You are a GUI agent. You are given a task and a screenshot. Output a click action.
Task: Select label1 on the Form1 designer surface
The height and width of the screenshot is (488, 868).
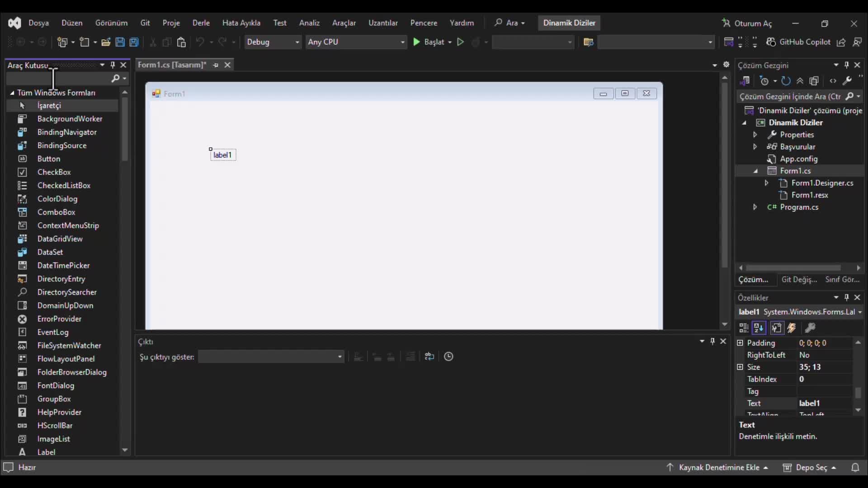[222, 155]
